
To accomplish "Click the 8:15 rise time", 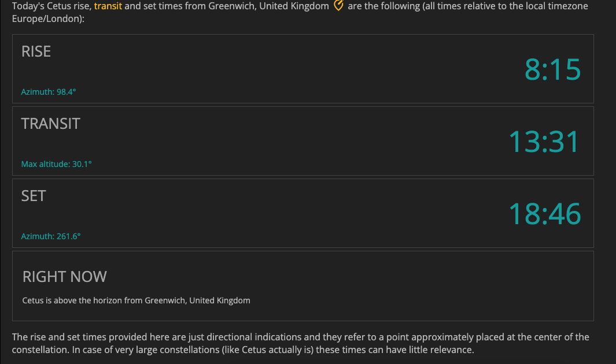I will pyautogui.click(x=552, y=69).
